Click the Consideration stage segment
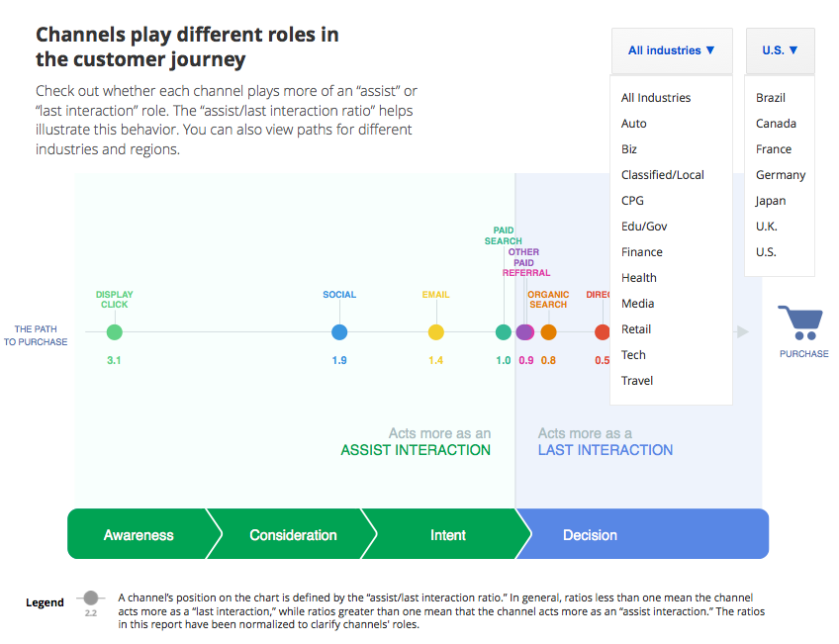 [293, 535]
